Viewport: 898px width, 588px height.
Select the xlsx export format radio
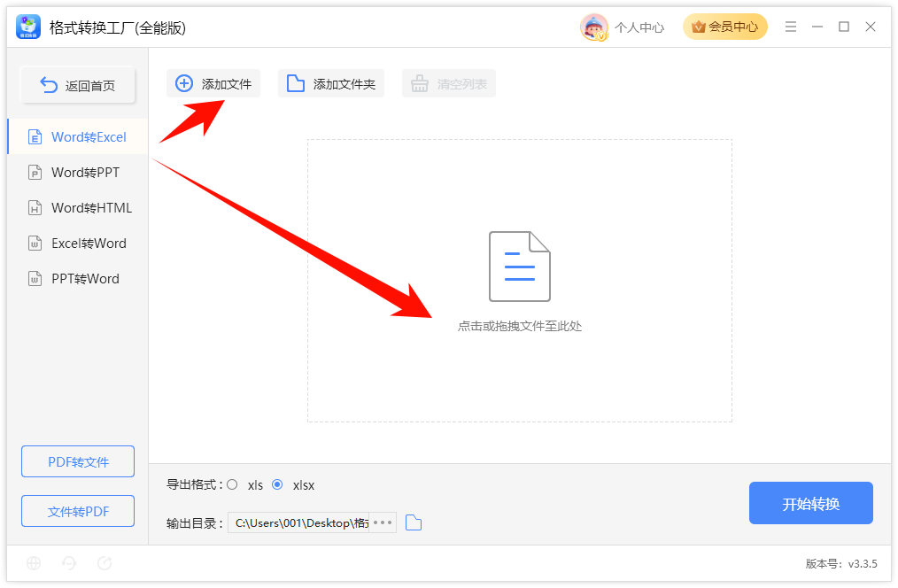coord(278,485)
